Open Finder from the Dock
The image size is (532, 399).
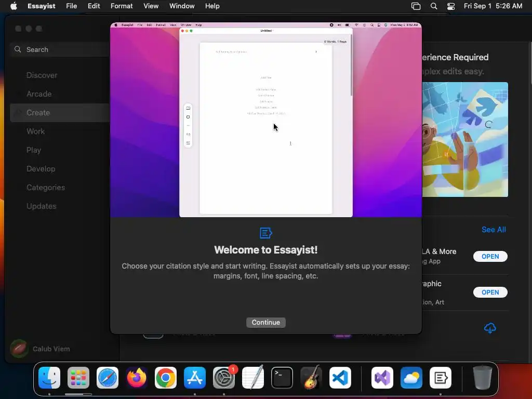coord(49,378)
